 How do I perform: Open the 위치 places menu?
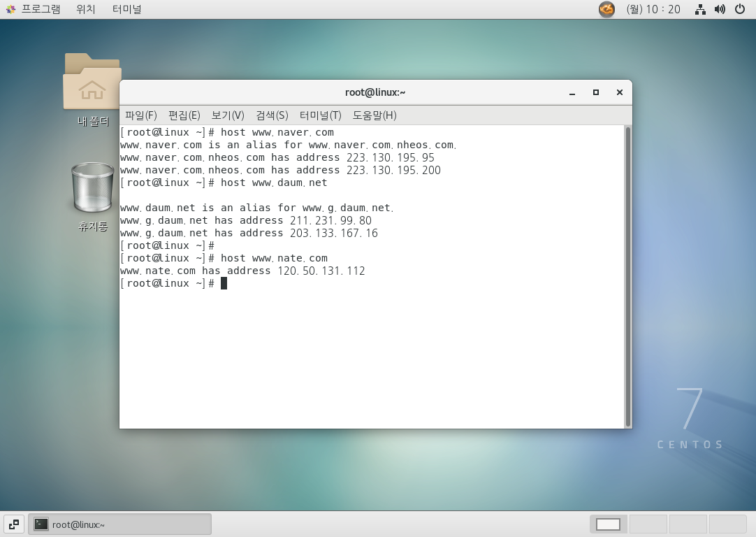click(x=86, y=9)
